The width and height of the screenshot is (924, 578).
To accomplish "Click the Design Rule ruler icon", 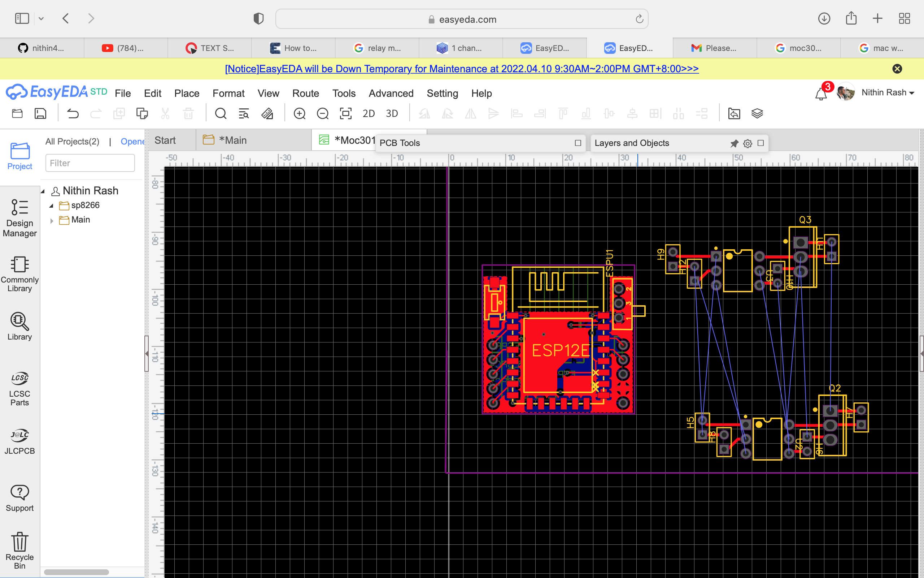I will (267, 113).
